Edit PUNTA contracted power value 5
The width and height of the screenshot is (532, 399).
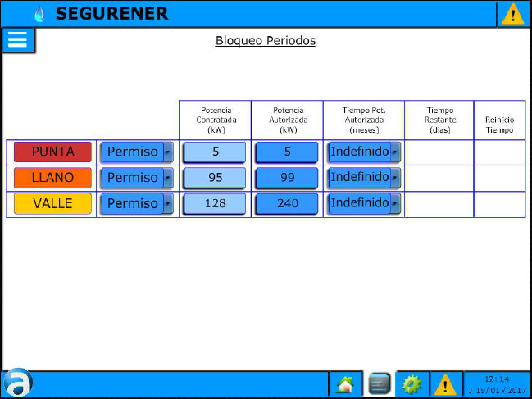click(215, 152)
